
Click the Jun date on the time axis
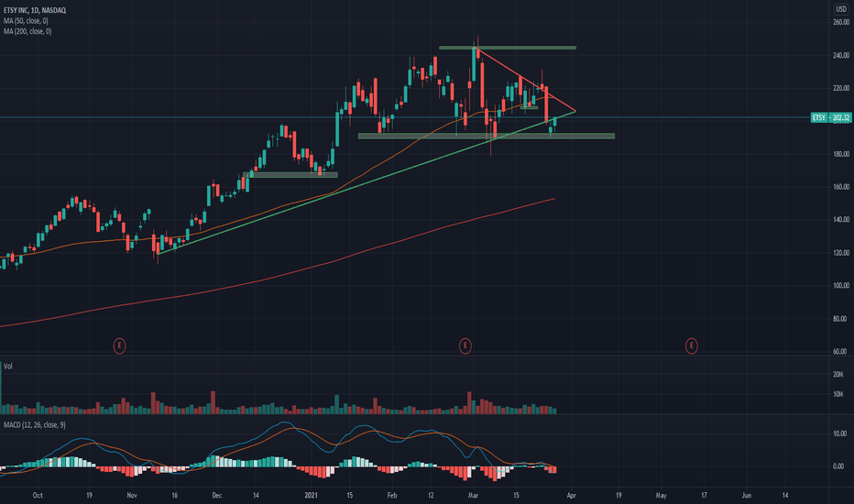747,495
